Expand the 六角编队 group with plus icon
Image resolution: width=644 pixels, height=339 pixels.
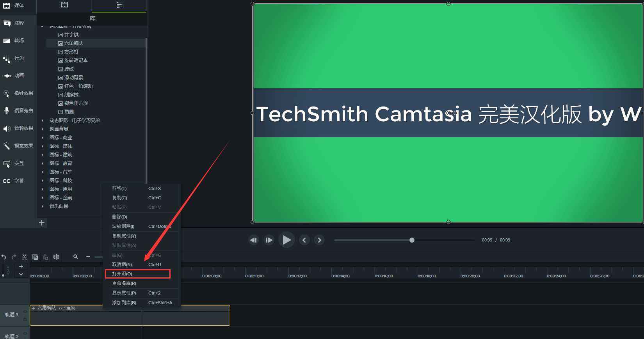33,308
